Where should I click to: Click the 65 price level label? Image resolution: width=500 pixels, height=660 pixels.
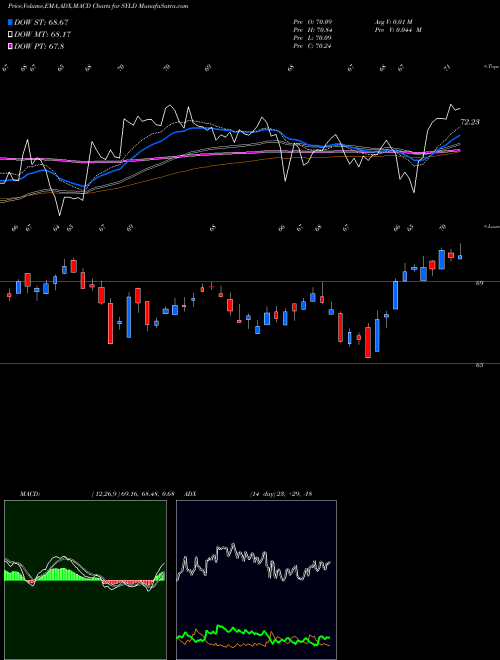479,365
